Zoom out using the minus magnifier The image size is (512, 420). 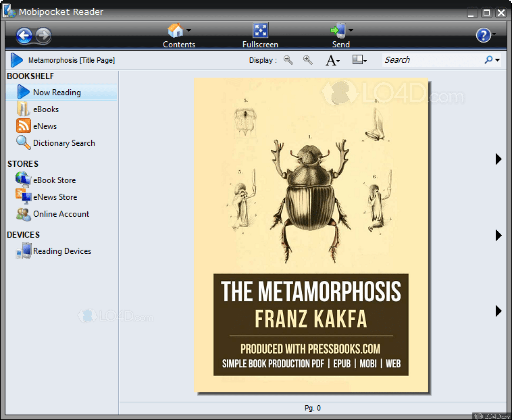(288, 60)
